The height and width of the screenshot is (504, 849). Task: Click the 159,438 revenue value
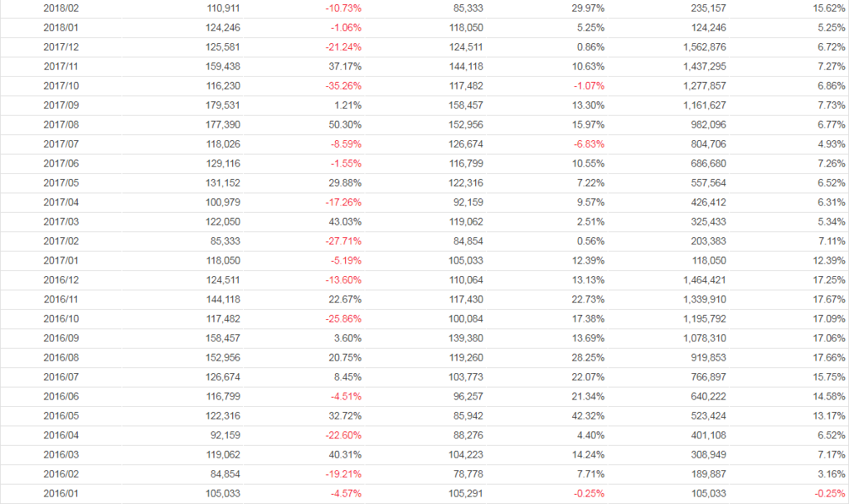tap(224, 66)
